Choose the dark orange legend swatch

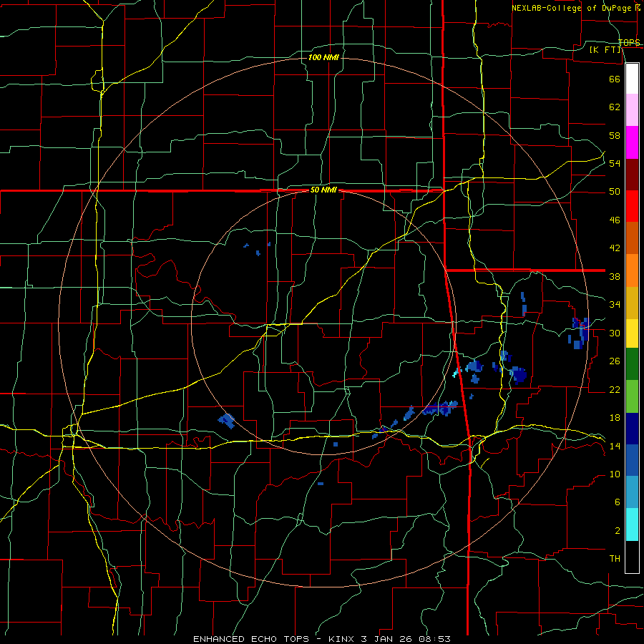632,238
